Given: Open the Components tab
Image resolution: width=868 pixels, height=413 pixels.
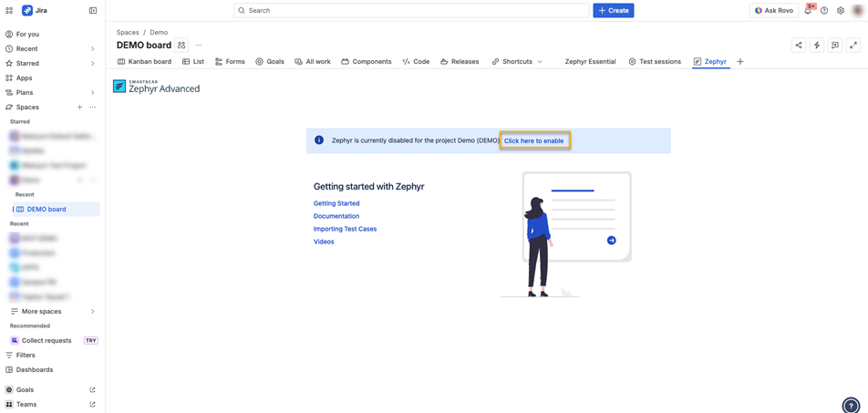Looking at the screenshot, I should [x=367, y=61].
